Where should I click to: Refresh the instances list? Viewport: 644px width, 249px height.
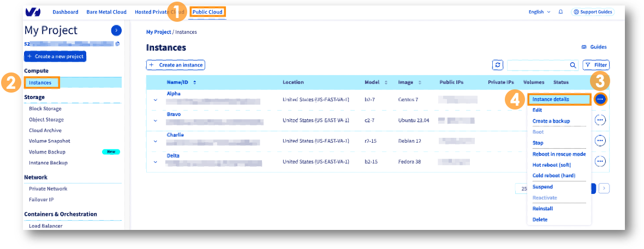click(x=498, y=65)
